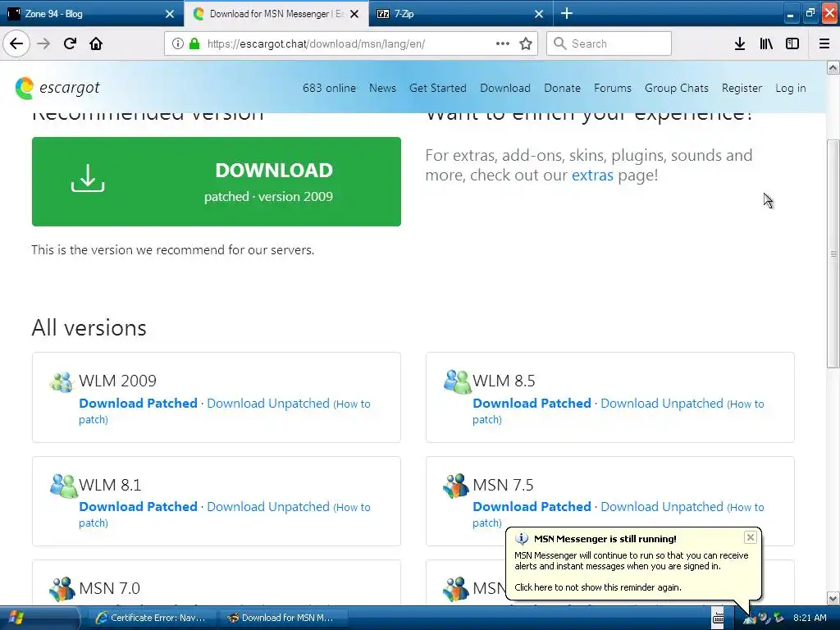The height and width of the screenshot is (630, 840).
Task: Open Group Chats page
Action: [x=676, y=88]
